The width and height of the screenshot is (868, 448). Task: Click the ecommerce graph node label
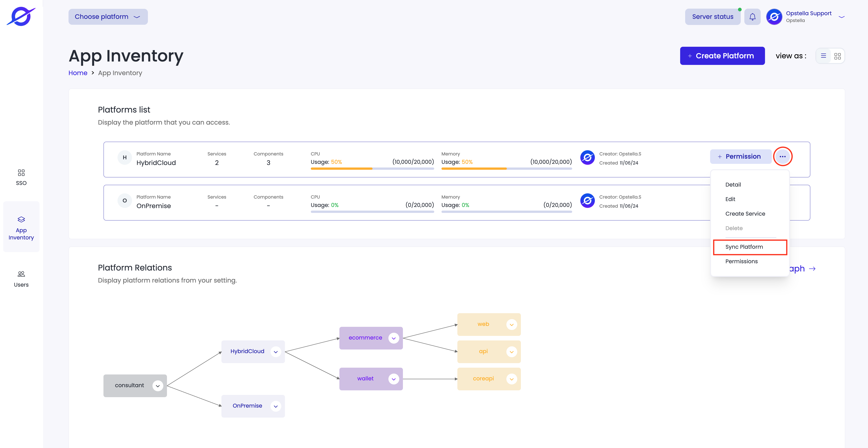(x=365, y=338)
